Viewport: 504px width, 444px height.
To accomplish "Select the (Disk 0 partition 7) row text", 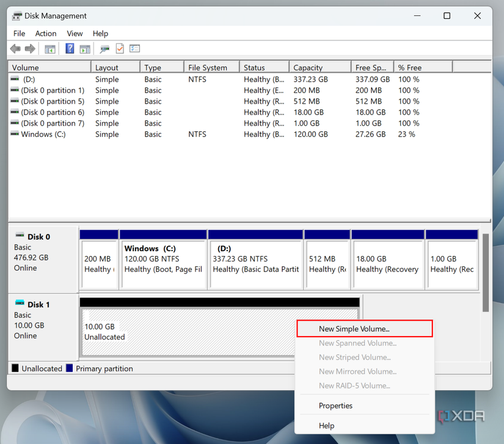I will pyautogui.click(x=53, y=123).
